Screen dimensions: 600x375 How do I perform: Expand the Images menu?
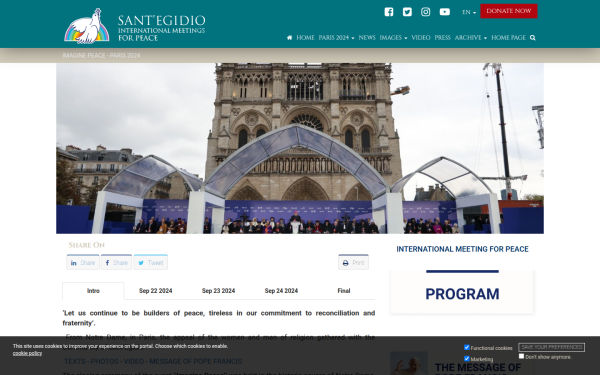coord(393,38)
